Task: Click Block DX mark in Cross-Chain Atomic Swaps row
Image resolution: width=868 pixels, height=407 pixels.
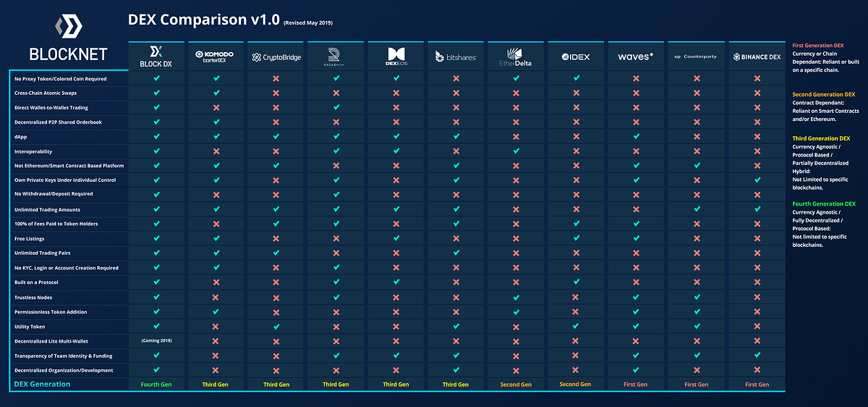Action: tap(156, 93)
